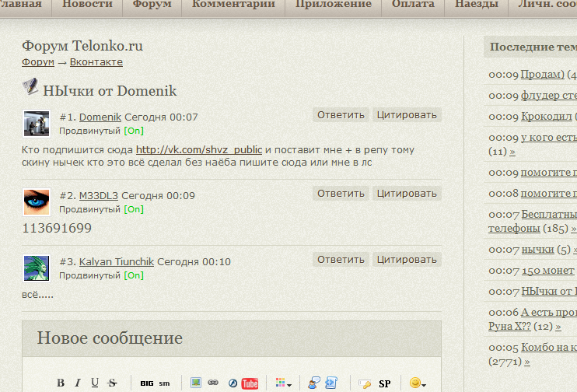Insert an image using the picture icon
This screenshot has width=577, height=392.
pyautogui.click(x=196, y=383)
